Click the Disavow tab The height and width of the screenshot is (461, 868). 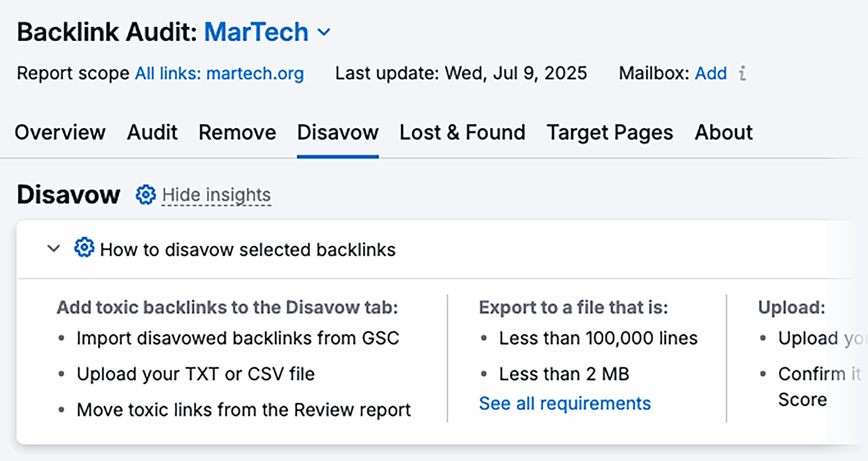coord(338,132)
